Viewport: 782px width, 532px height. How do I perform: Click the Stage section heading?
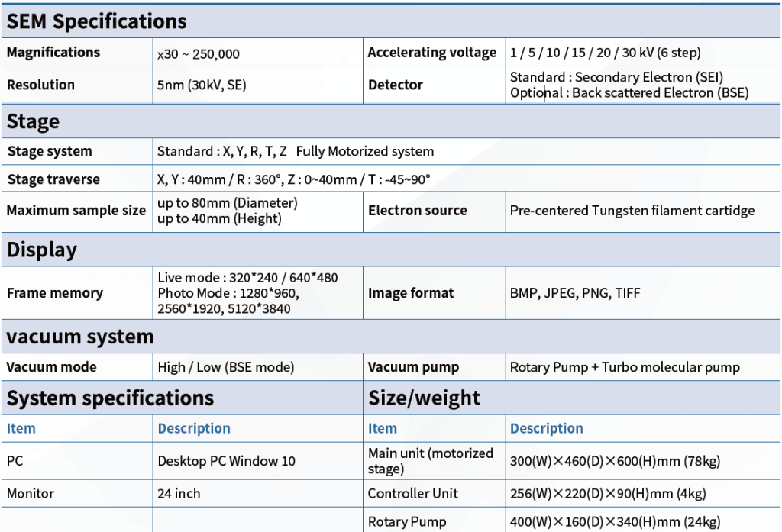[33, 122]
